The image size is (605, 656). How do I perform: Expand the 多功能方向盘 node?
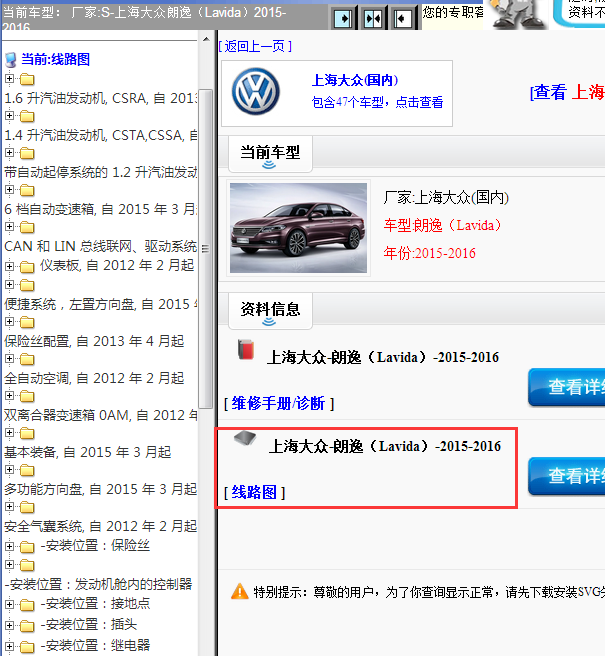click(x=9, y=469)
